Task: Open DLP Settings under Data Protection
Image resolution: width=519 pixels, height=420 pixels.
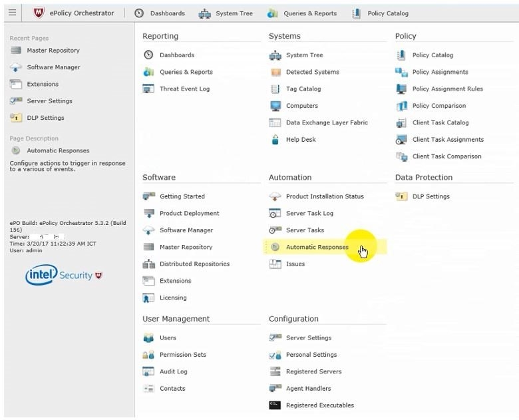Action: pos(431,196)
